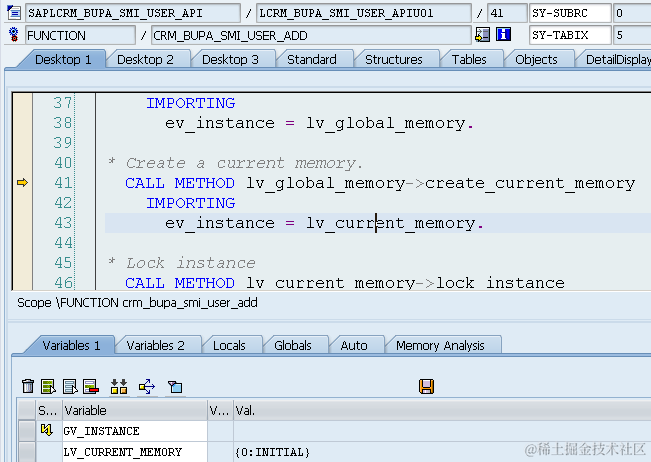
Task: Click the trash icon in the variables toolbar
Action: pos(28,386)
